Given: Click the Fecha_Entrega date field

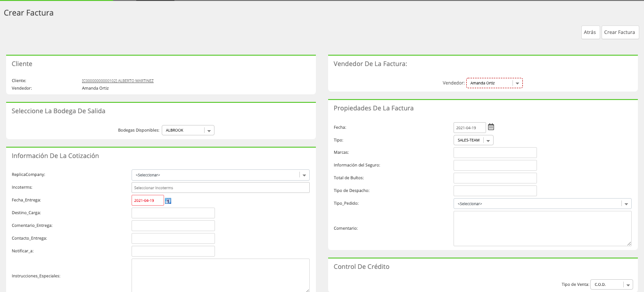Looking at the screenshot, I should pyautogui.click(x=148, y=200).
